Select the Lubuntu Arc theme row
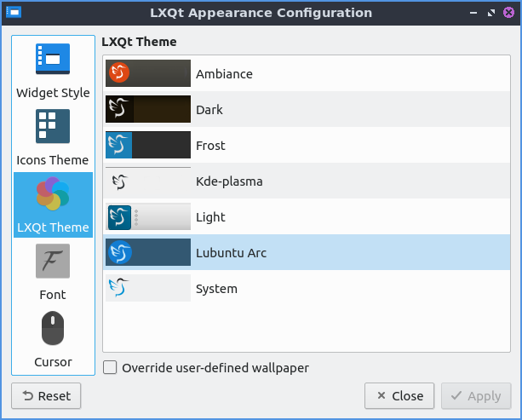Screen dimensions: 522x420 click(231, 253)
